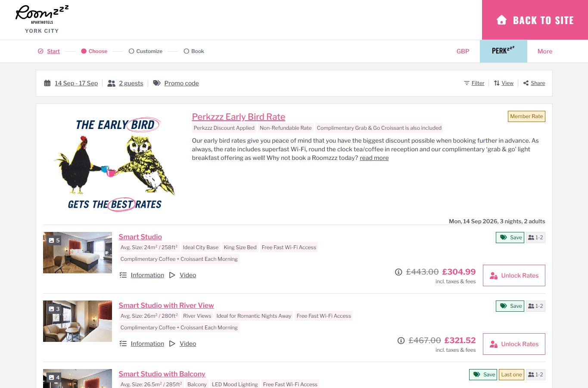Open Smart Studio with Balcony title
Screen dimensions: 588x388
(x=162, y=374)
